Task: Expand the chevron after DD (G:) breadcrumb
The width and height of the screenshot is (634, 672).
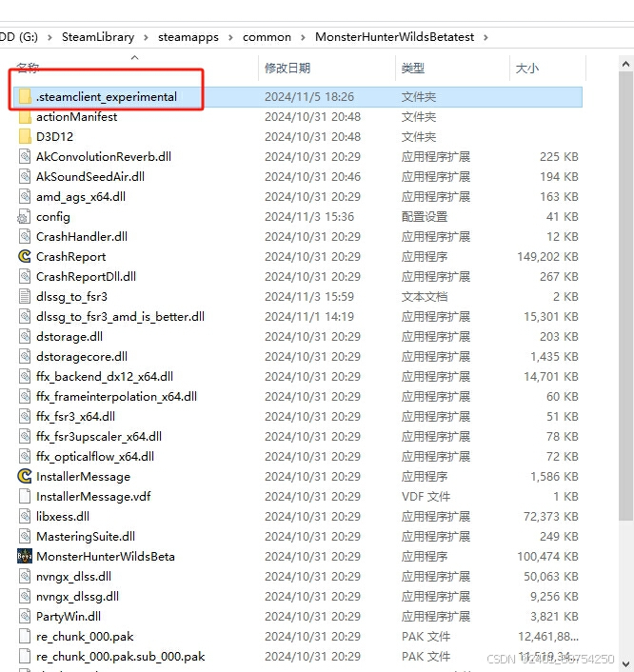Action: [50, 38]
